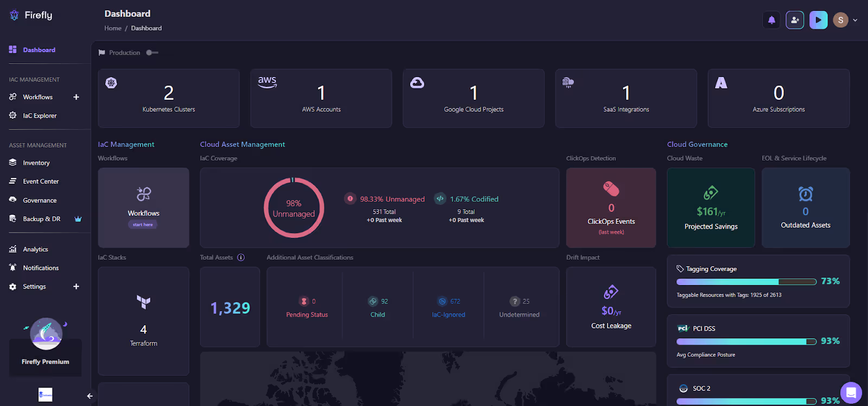This screenshot has height=406, width=868.
Task: Click the SaaS Integrations icon
Action: point(568,82)
